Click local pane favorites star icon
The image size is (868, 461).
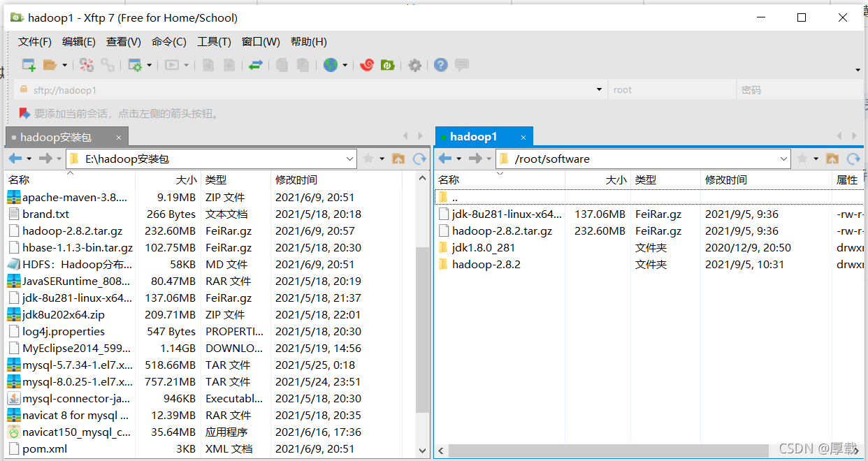368,159
